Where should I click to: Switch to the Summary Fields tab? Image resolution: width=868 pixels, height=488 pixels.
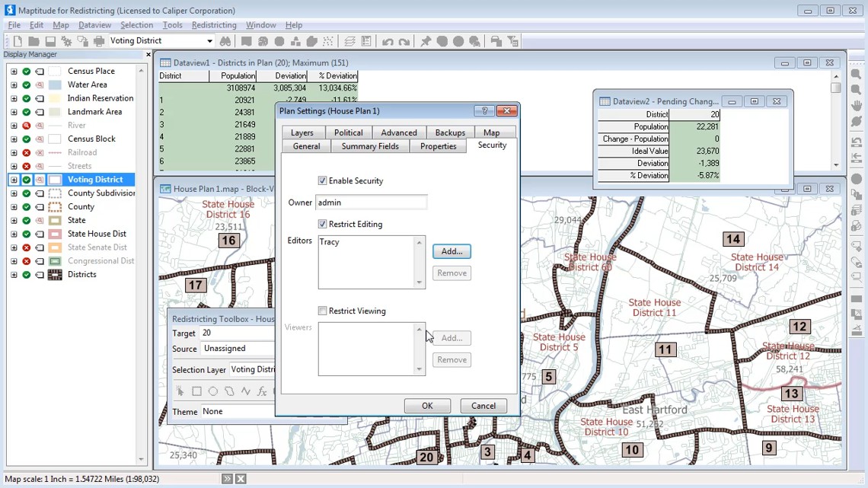tap(370, 146)
